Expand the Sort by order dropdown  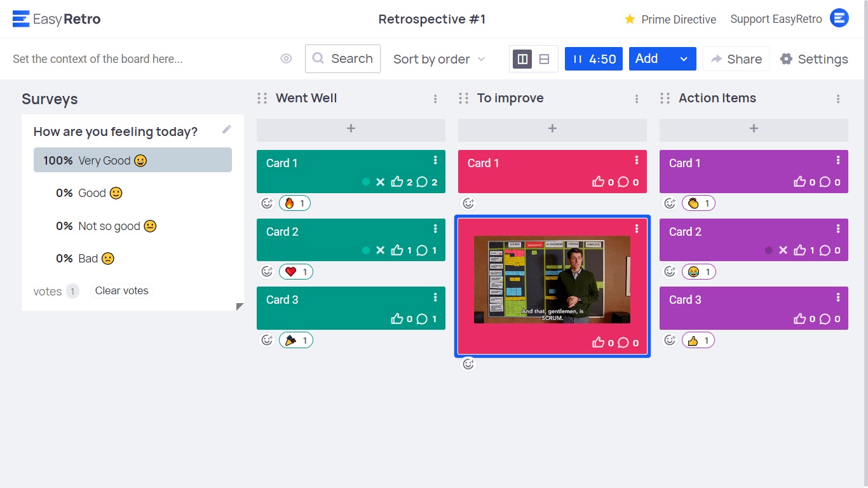[439, 59]
